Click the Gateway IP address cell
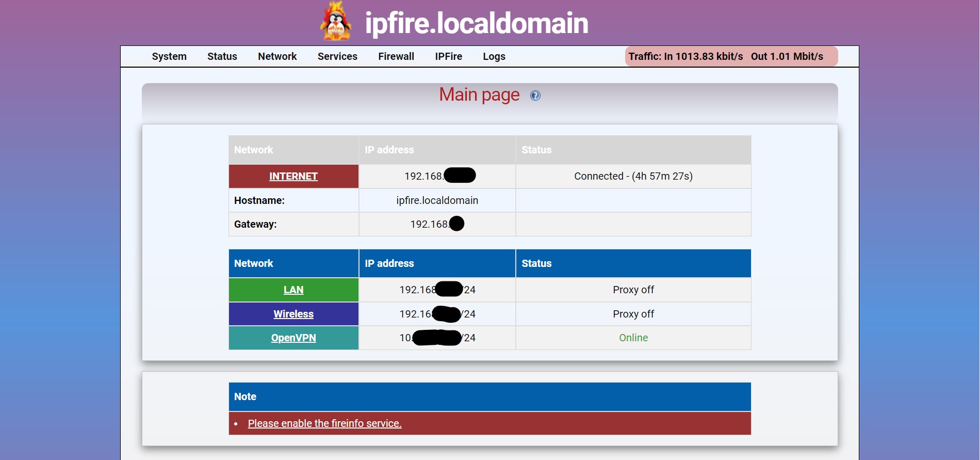This screenshot has width=980, height=460. [437, 224]
